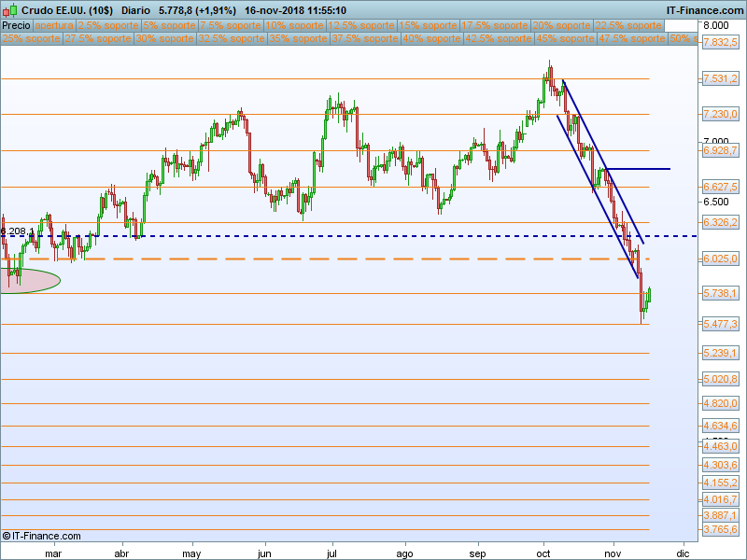Click the "10% soporte" legend label
Viewport: 747px width, 560px height.
click(x=293, y=25)
